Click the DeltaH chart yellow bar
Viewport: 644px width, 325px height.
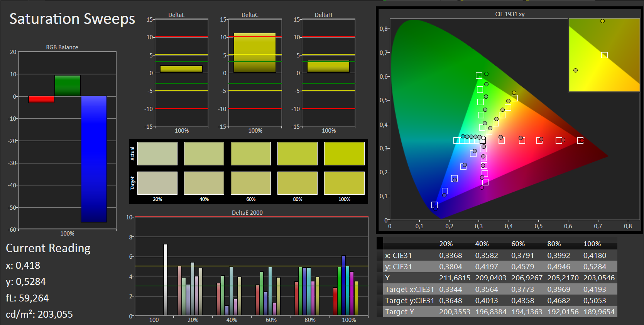click(328, 66)
